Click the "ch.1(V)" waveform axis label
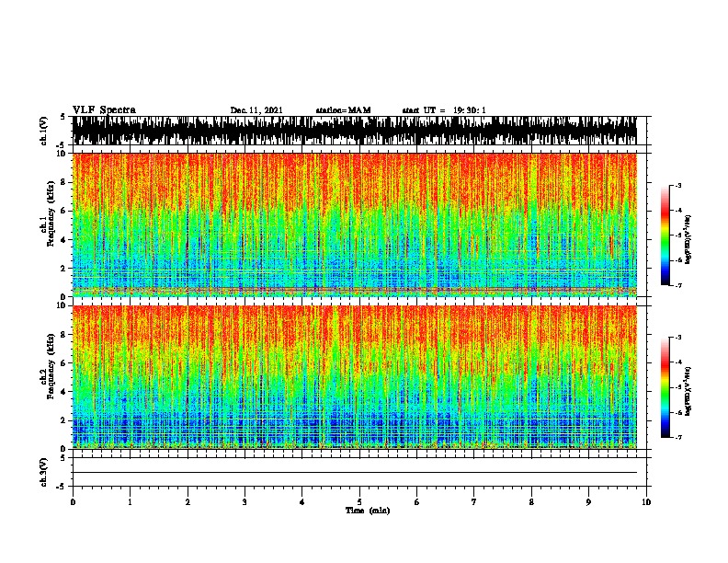 44,131
